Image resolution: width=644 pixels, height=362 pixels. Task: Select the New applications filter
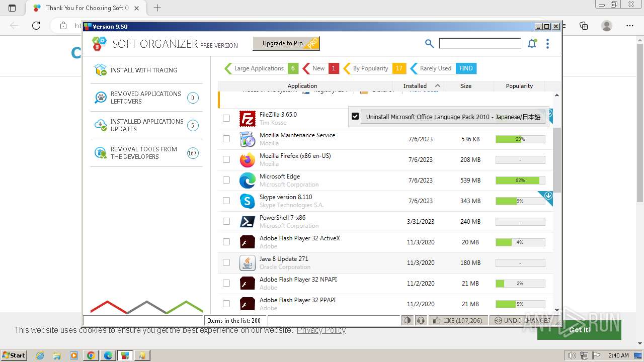(320, 68)
